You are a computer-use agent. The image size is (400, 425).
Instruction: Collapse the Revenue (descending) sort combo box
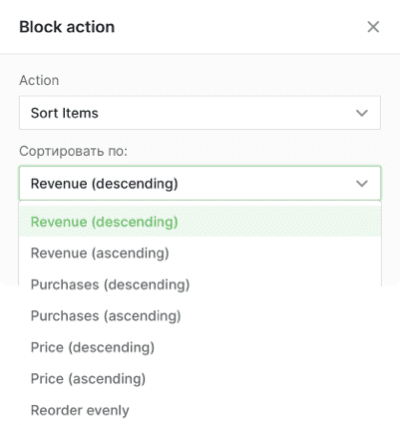point(200,183)
